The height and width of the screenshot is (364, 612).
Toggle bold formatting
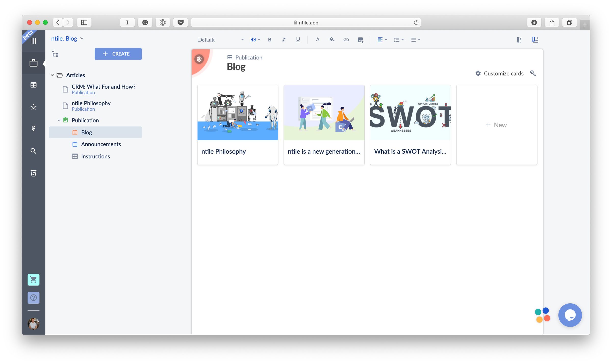pos(270,40)
